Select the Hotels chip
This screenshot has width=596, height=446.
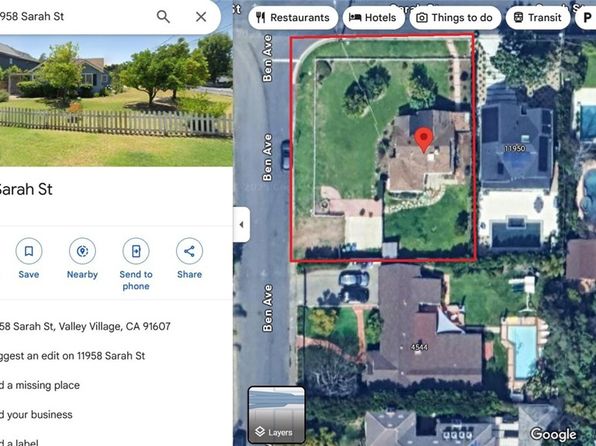[373, 17]
